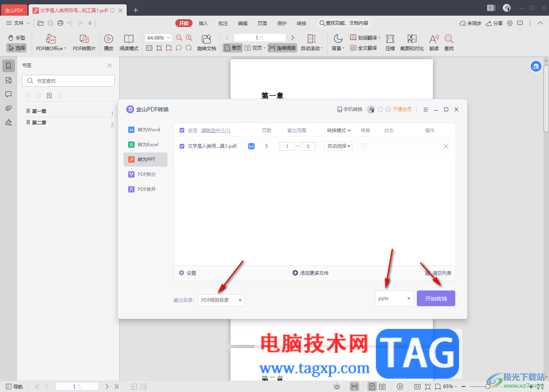This screenshot has height=392, width=549.
Task: Open the attachments paperclip sidebar icon
Action: (9, 108)
